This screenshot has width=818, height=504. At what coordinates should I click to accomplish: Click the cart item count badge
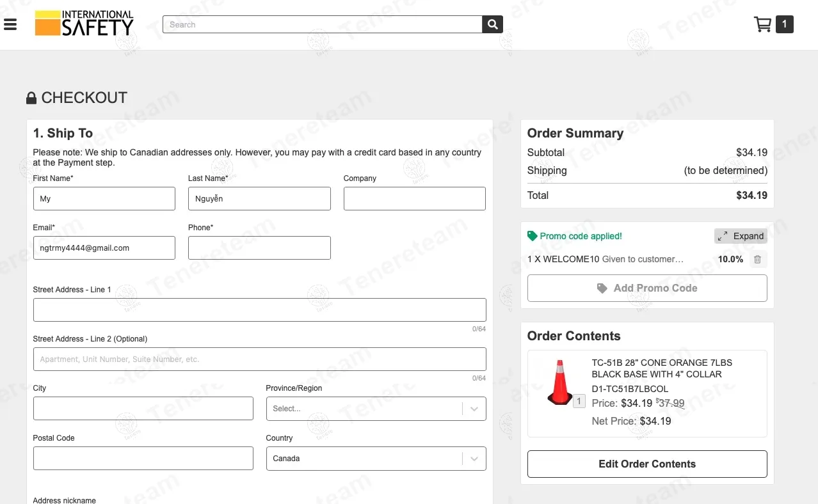[x=784, y=24]
